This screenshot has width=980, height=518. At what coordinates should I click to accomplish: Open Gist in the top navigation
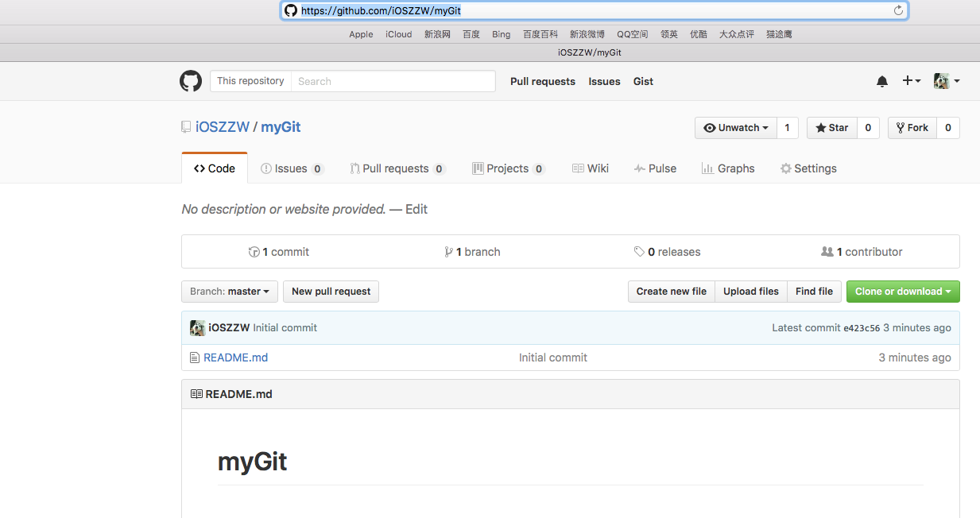click(x=643, y=81)
